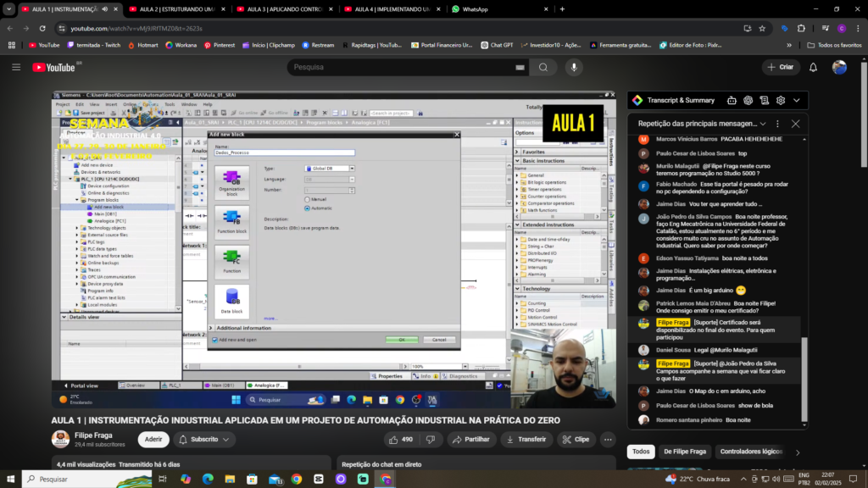Click the ChatGPT icon in Transcript & Summary bar

tap(748, 100)
